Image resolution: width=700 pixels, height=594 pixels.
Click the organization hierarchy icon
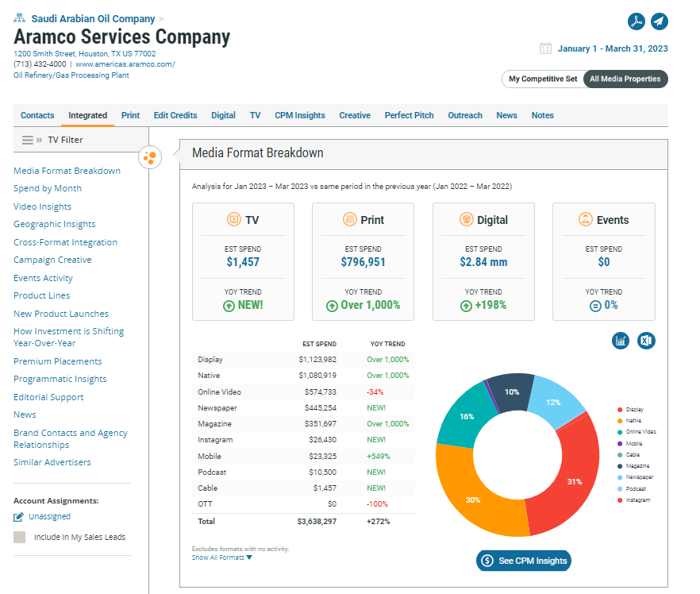coord(19,17)
